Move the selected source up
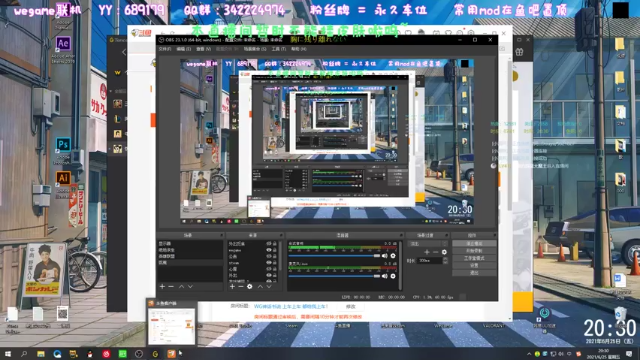Screen dimensions: 640x360 (x=260, y=287)
